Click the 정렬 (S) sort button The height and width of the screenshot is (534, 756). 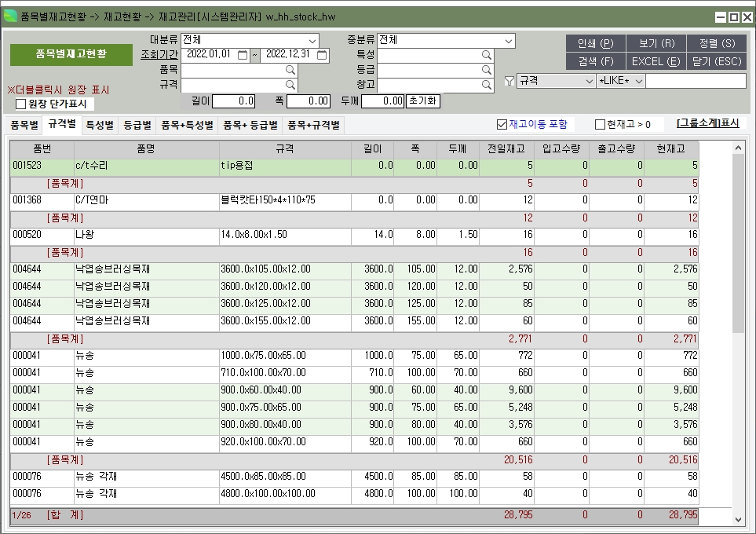(x=717, y=43)
